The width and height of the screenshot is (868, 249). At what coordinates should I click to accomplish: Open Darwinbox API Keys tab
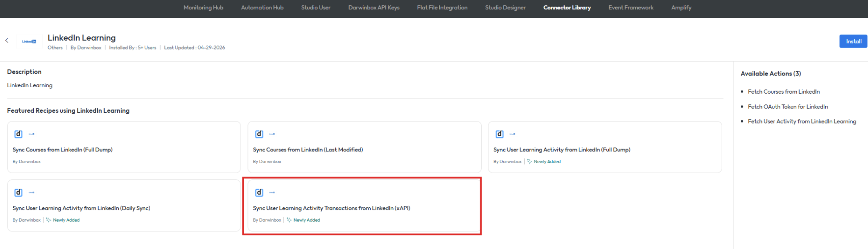(x=374, y=7)
